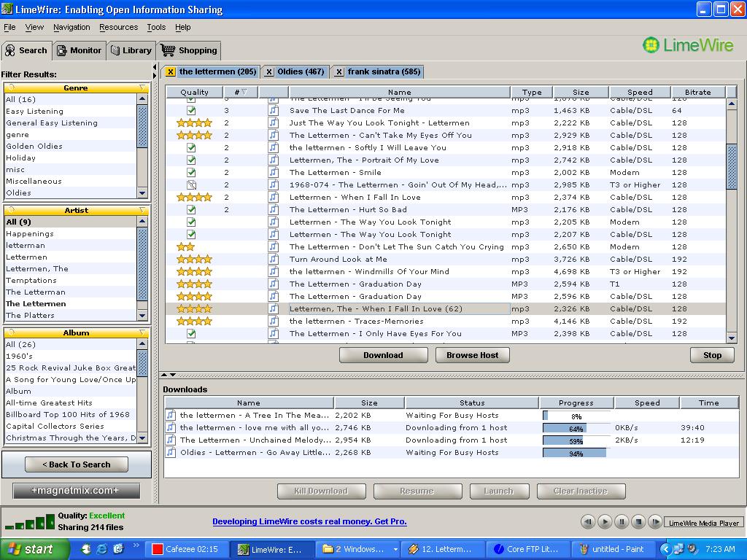Click progress bar of A Tree In The Mea... download
This screenshot has height=560, width=747.
pos(576,416)
